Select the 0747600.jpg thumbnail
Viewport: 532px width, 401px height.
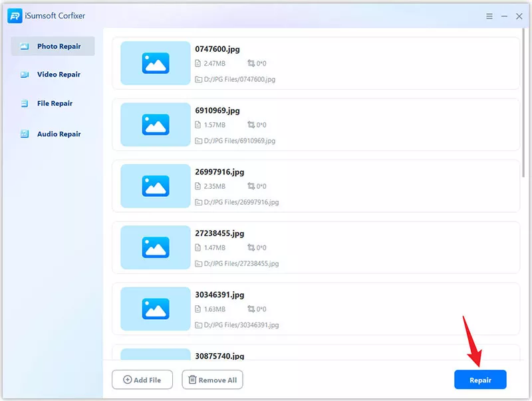pyautogui.click(x=156, y=63)
